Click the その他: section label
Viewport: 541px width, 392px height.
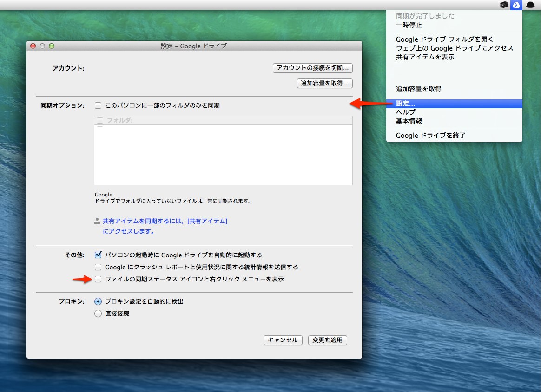(x=74, y=255)
